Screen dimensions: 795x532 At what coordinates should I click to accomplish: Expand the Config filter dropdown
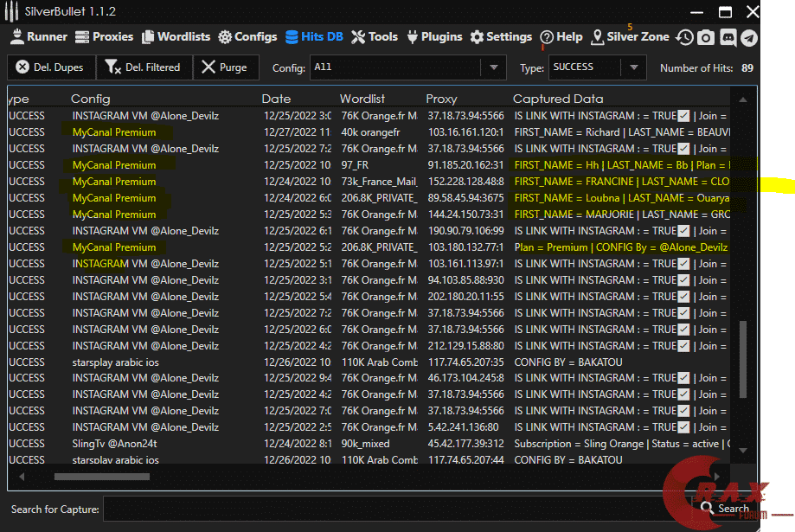(x=494, y=67)
